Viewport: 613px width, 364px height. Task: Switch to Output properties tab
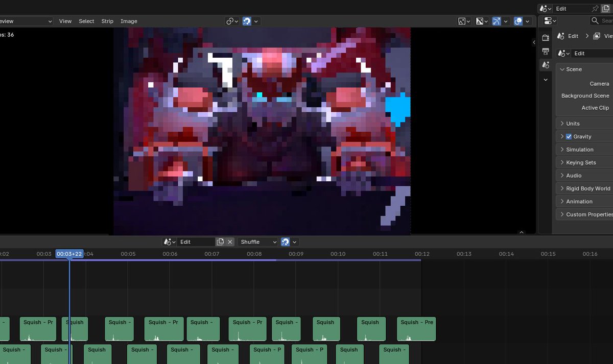546,52
